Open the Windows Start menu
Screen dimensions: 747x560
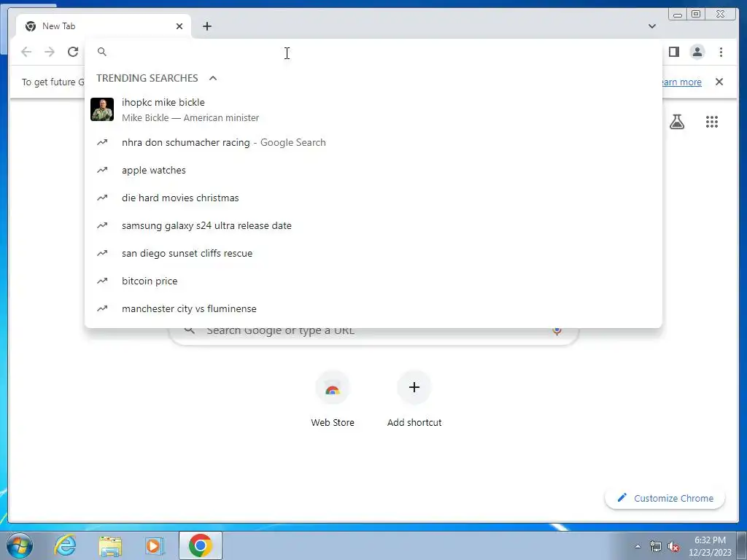(x=20, y=545)
